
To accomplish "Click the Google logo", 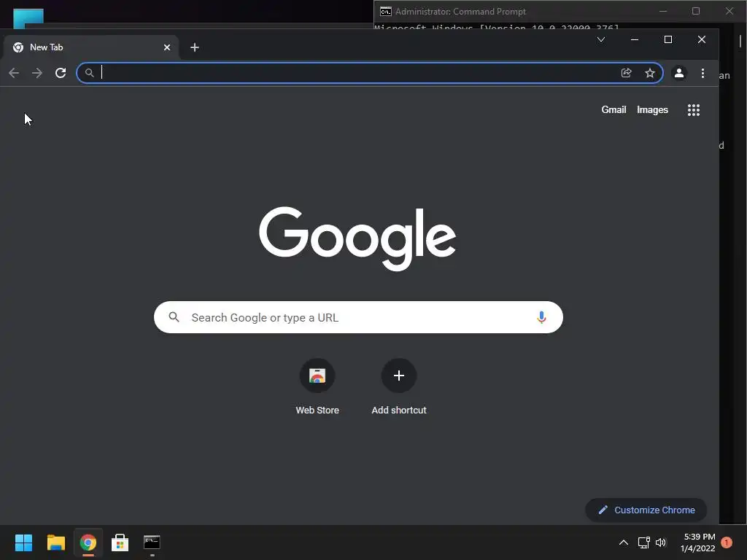I will [357, 238].
